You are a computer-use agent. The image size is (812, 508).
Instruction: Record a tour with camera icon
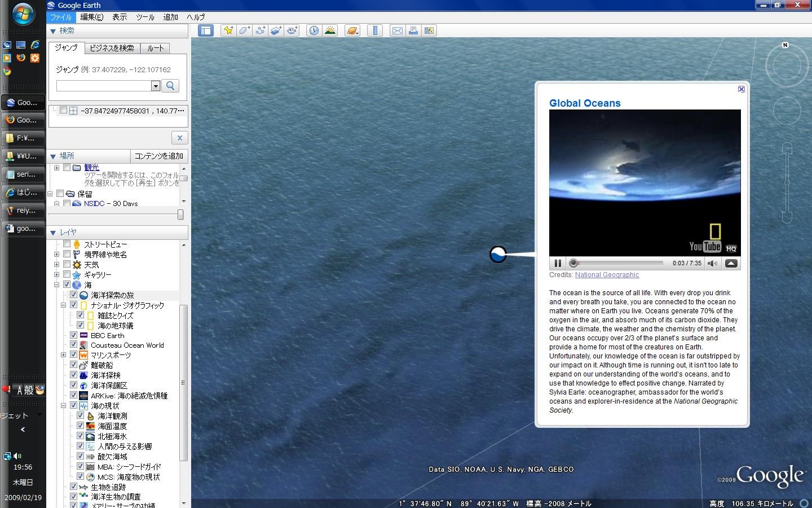[292, 30]
